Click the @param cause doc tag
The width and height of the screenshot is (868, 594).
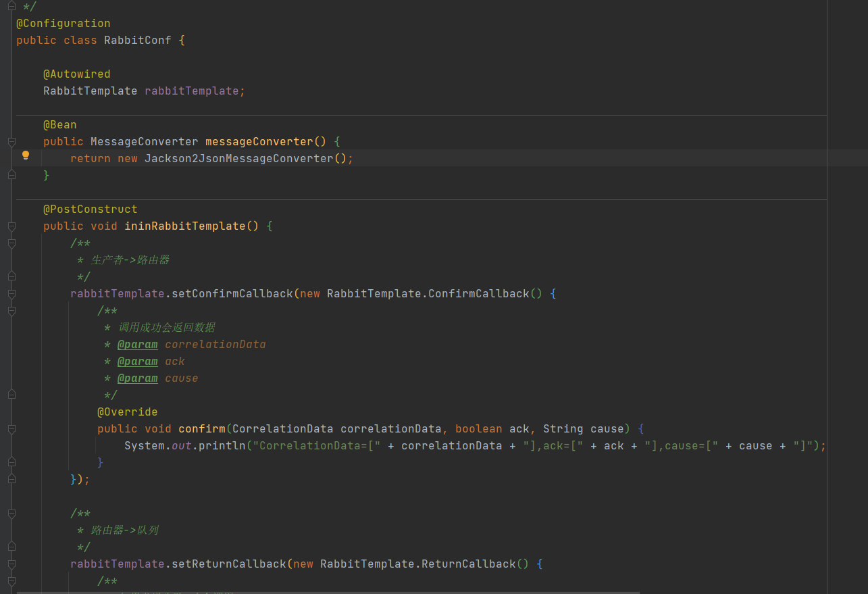pyautogui.click(x=158, y=378)
